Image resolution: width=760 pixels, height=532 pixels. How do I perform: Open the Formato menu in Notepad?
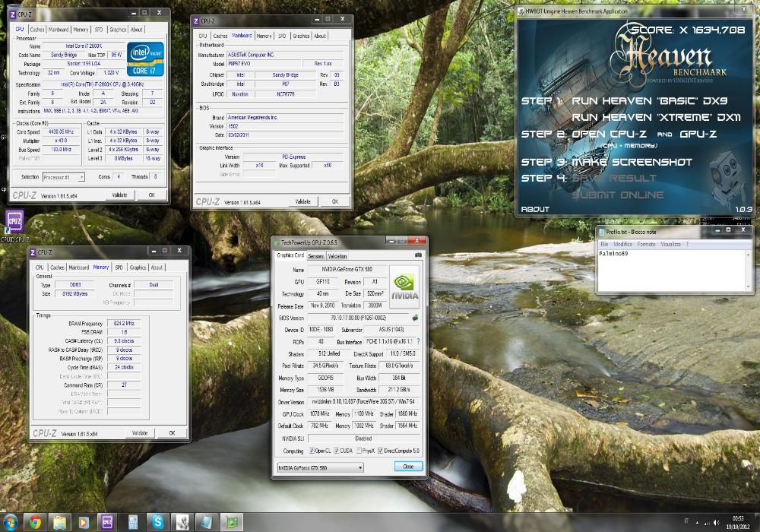pos(646,244)
